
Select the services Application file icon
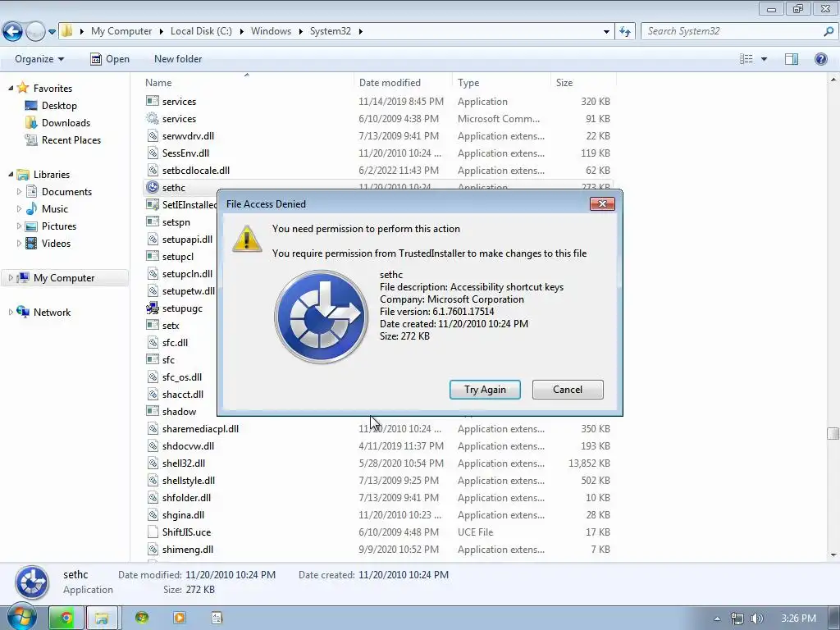click(x=153, y=101)
